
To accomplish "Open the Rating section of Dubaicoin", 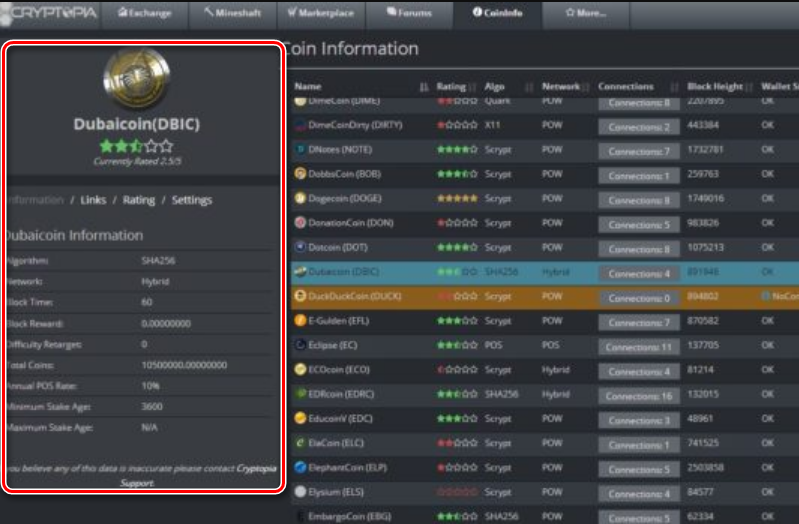I will point(139,200).
